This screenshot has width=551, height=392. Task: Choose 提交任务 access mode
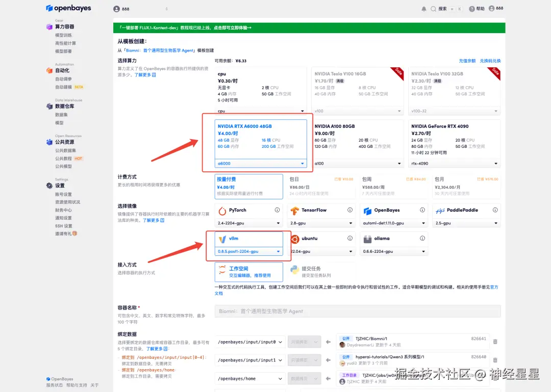(x=321, y=272)
